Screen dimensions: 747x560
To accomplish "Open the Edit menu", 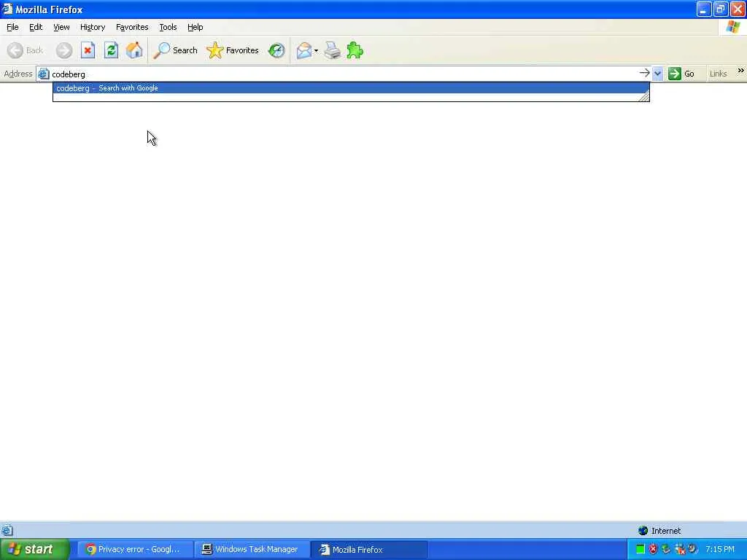I will [x=36, y=27].
